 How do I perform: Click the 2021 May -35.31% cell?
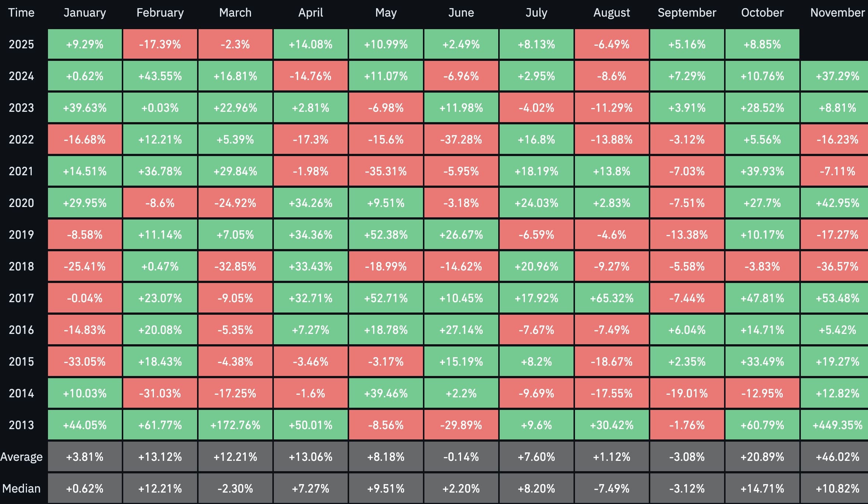[x=386, y=171]
